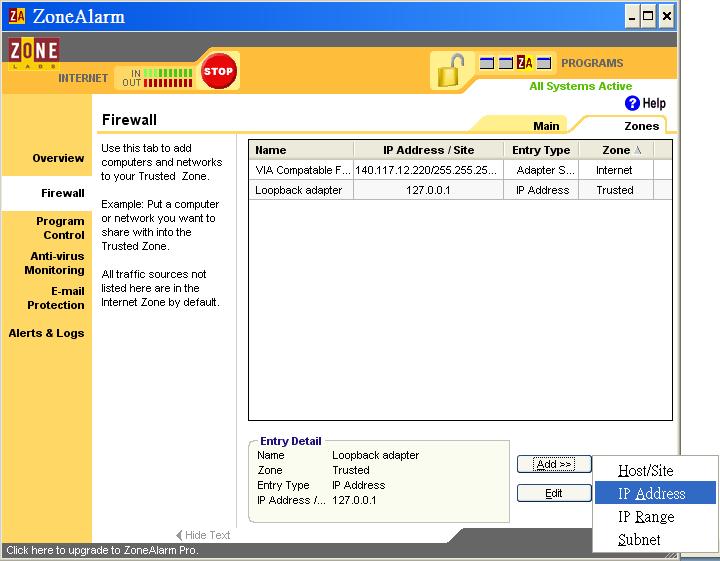Open the Program Control panel
Screen dimensions: 720x561
pyautogui.click(x=60, y=228)
